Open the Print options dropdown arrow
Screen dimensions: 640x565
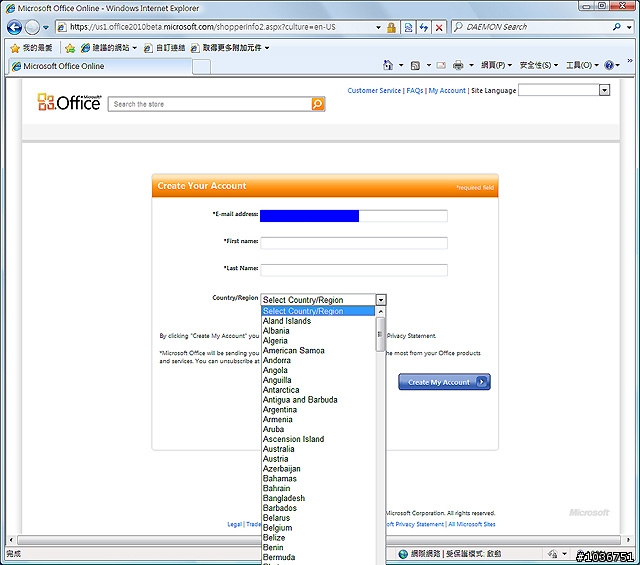(x=471, y=65)
